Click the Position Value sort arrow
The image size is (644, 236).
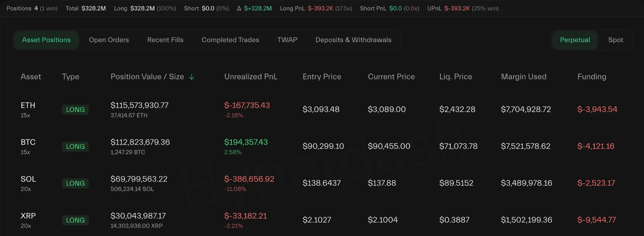click(192, 76)
